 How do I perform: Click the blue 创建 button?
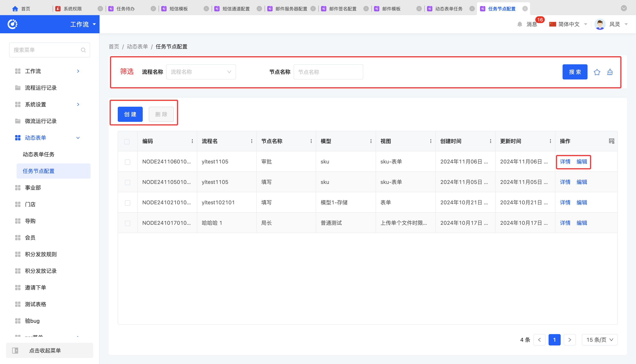[x=130, y=114]
